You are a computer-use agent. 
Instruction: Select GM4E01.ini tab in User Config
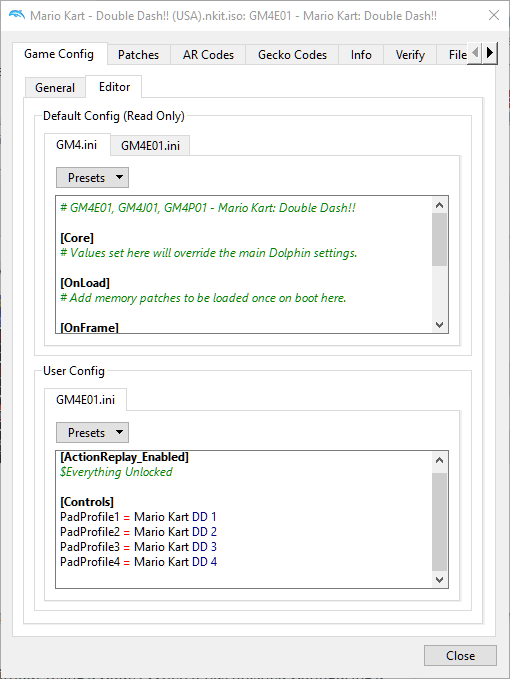coord(85,400)
